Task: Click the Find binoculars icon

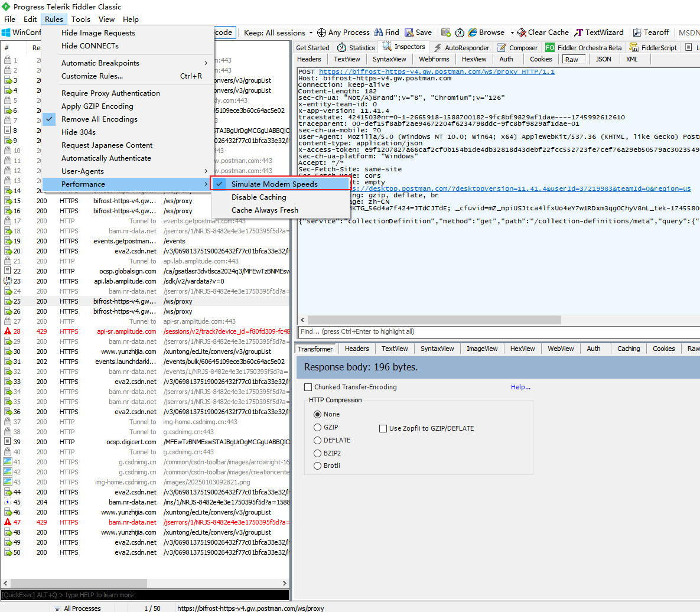Action: tap(379, 32)
